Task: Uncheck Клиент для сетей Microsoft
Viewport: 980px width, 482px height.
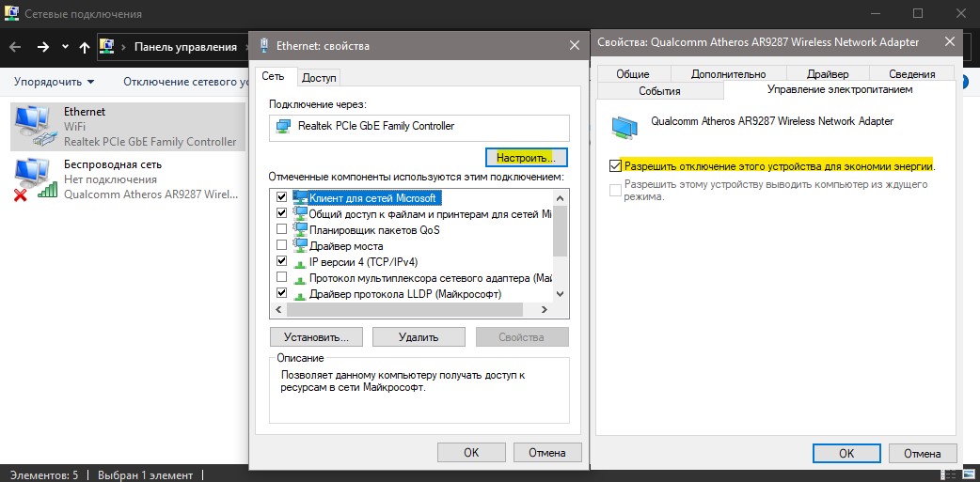Action: pos(281,197)
